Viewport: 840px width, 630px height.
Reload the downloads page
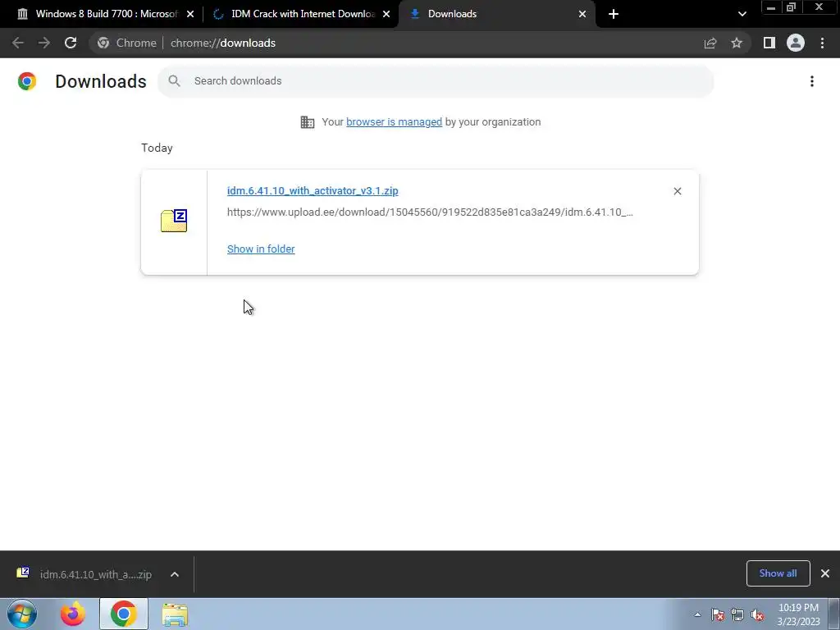tap(71, 43)
